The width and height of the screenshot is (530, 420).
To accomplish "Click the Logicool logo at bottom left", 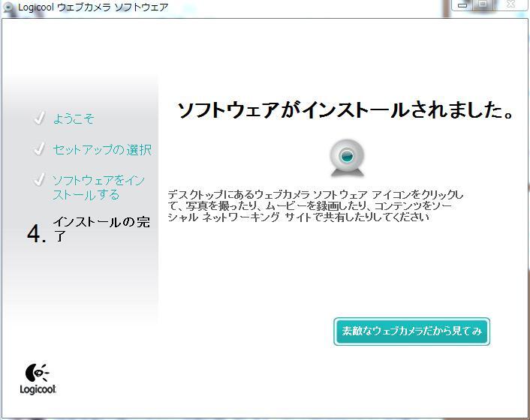I will coord(38,379).
